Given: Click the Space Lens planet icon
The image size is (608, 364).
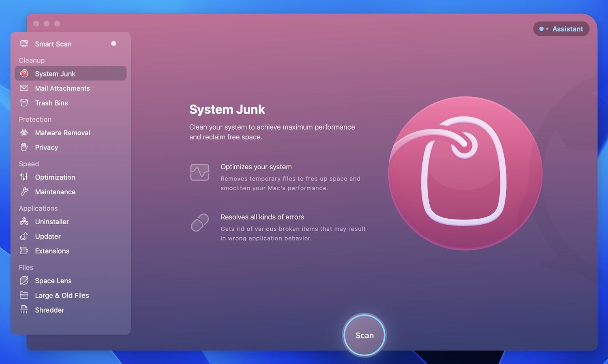Looking at the screenshot, I should coord(24,281).
